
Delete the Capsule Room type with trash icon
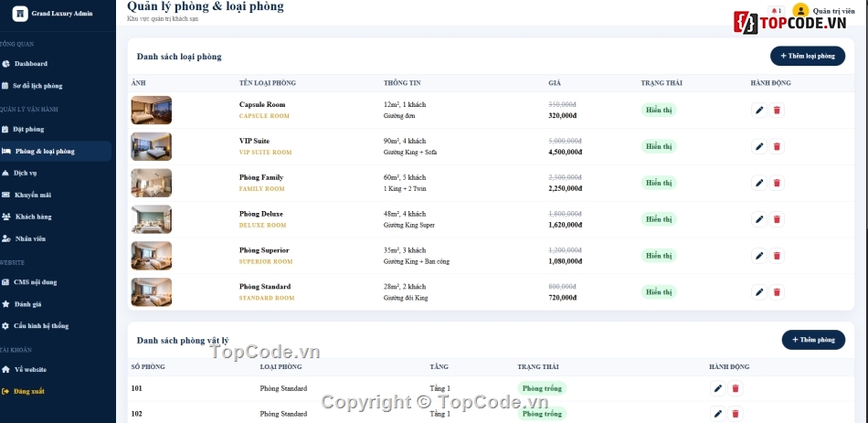pyautogui.click(x=777, y=111)
